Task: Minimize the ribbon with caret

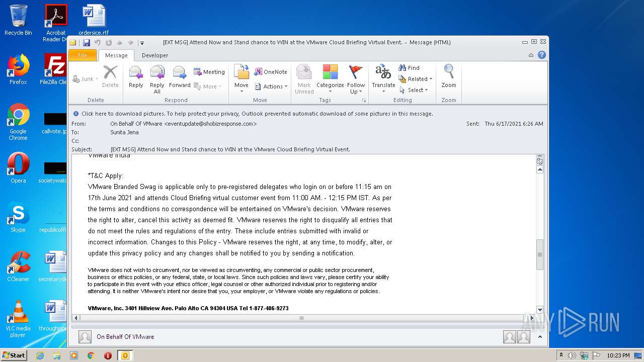Action: point(531,55)
